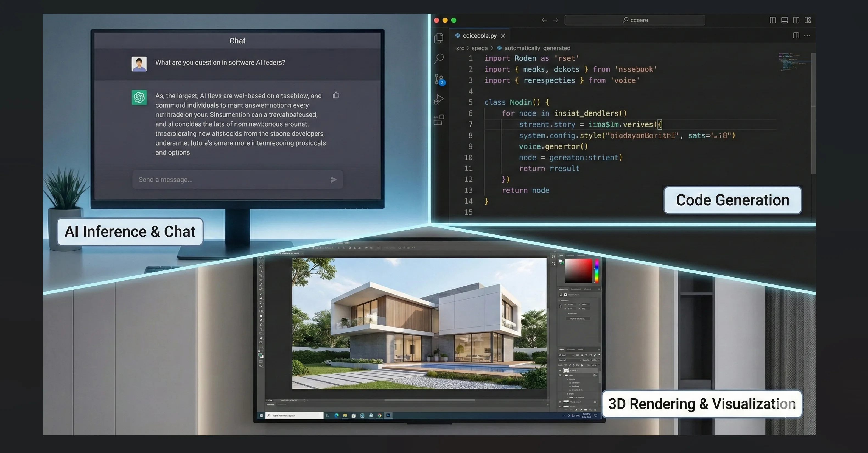Toggle the bottom panel in VS Code
The width and height of the screenshot is (868, 453).
point(785,20)
